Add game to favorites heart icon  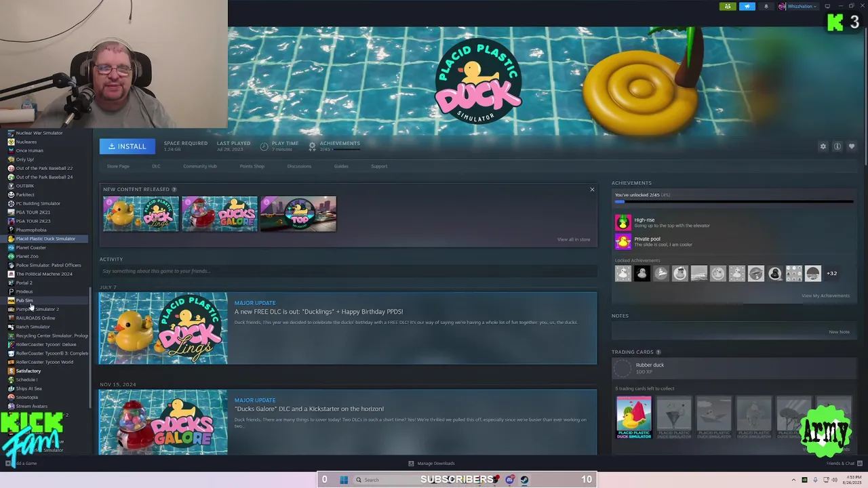[852, 146]
